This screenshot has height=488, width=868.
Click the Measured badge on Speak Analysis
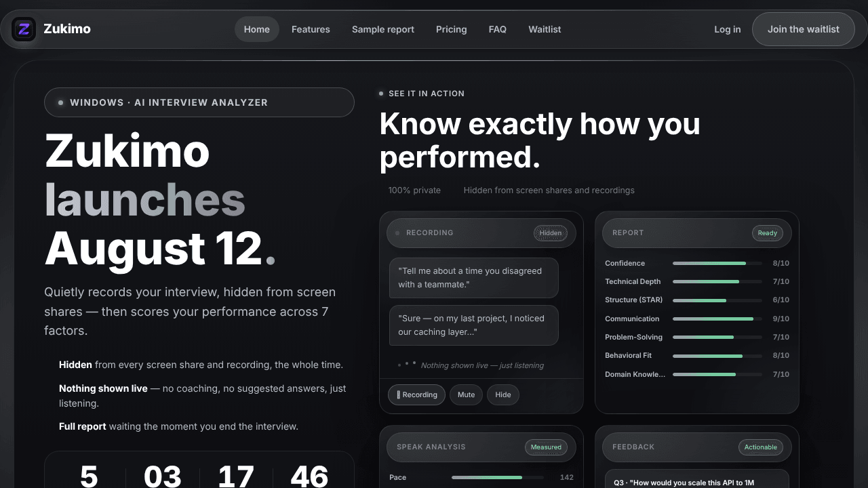[x=546, y=447]
